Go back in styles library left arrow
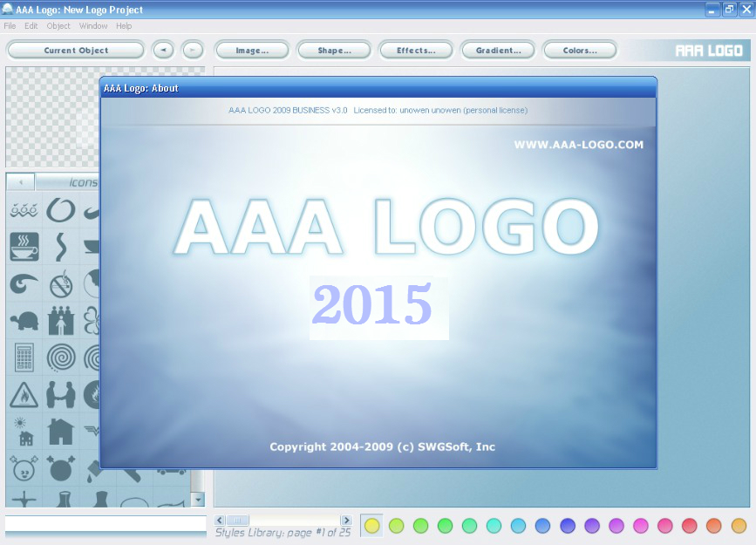 point(220,520)
